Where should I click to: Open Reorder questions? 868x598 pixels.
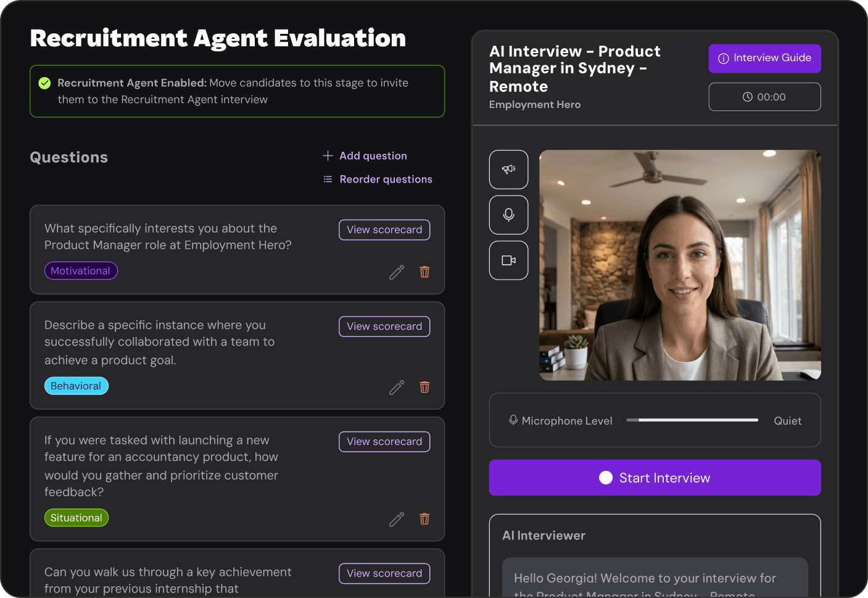(378, 180)
